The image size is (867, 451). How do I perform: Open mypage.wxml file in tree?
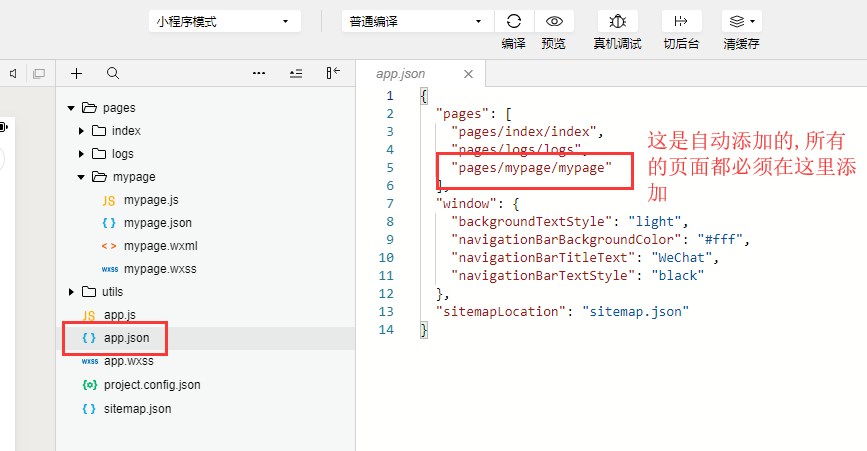pyautogui.click(x=160, y=246)
